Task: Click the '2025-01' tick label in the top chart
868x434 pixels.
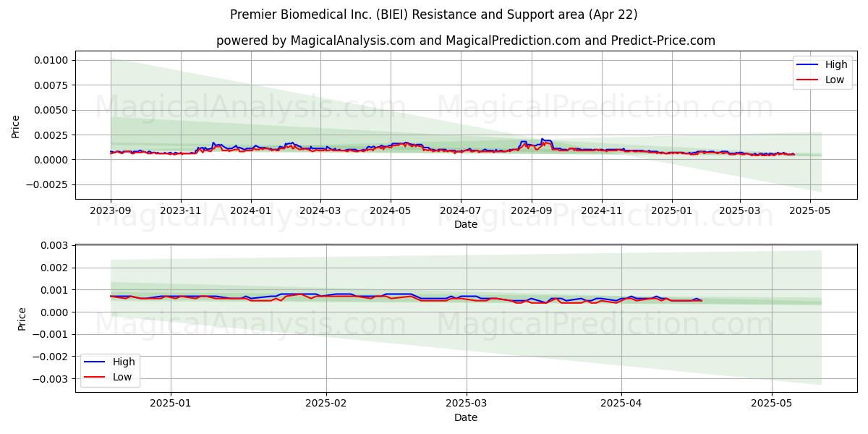Action: [672, 210]
